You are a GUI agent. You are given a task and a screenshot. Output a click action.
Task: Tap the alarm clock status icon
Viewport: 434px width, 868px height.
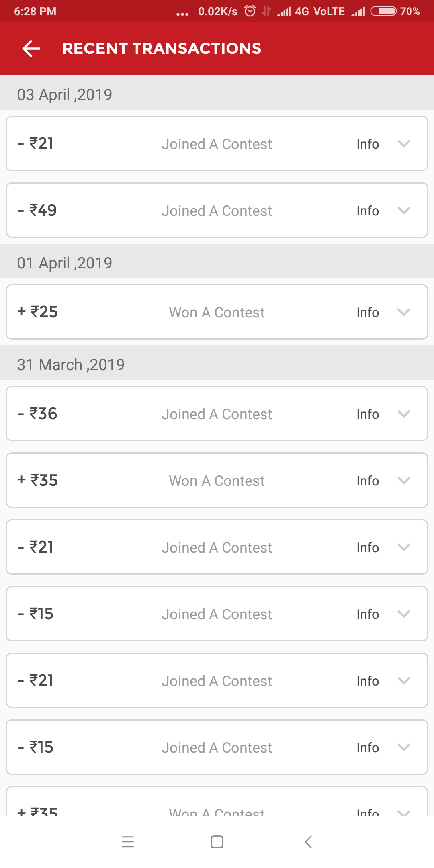tap(250, 11)
